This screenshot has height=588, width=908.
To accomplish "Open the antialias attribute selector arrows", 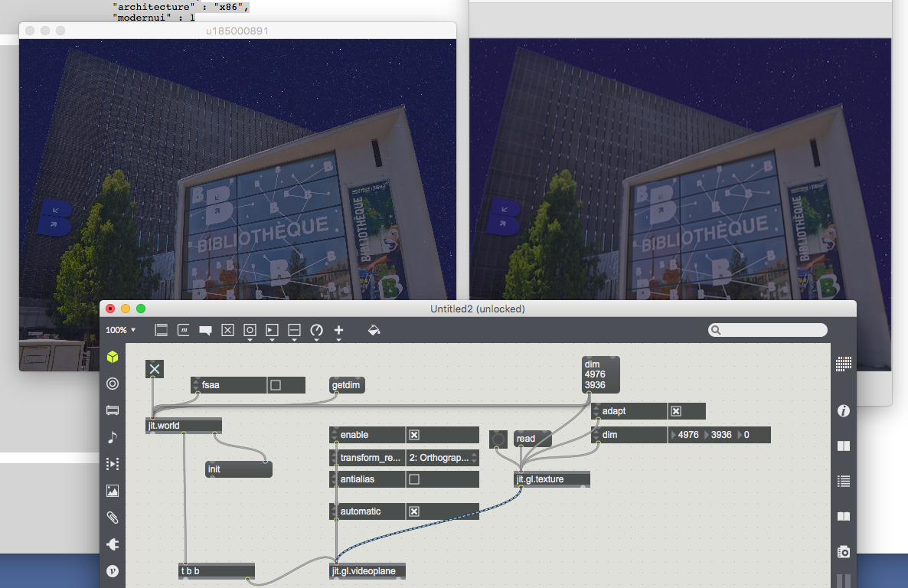I will pyautogui.click(x=334, y=480).
